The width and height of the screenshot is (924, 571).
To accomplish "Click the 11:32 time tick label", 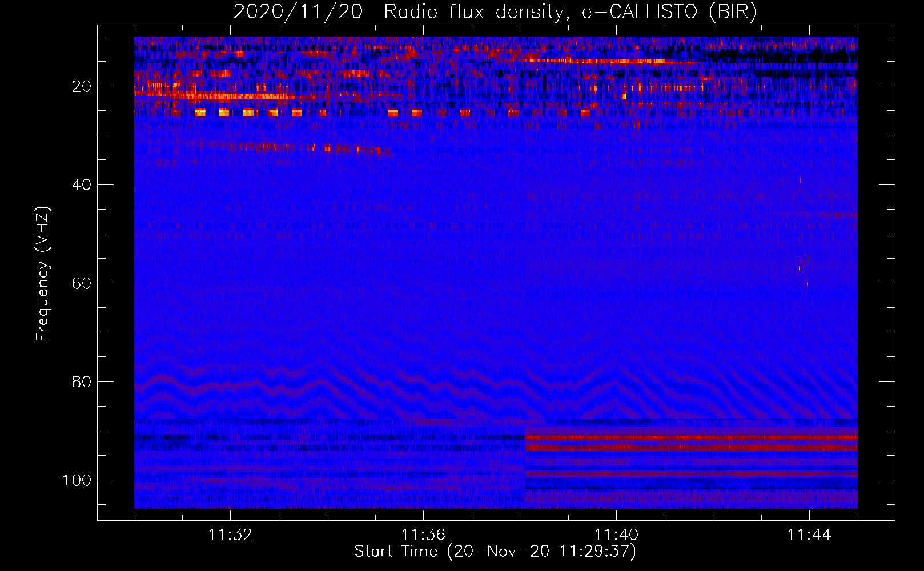I will tap(230, 535).
